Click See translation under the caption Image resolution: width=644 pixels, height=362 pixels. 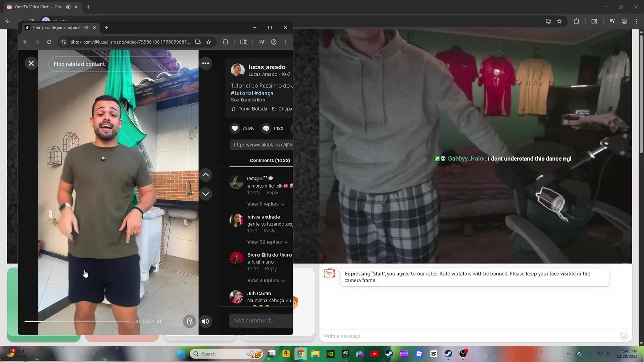pyautogui.click(x=248, y=100)
